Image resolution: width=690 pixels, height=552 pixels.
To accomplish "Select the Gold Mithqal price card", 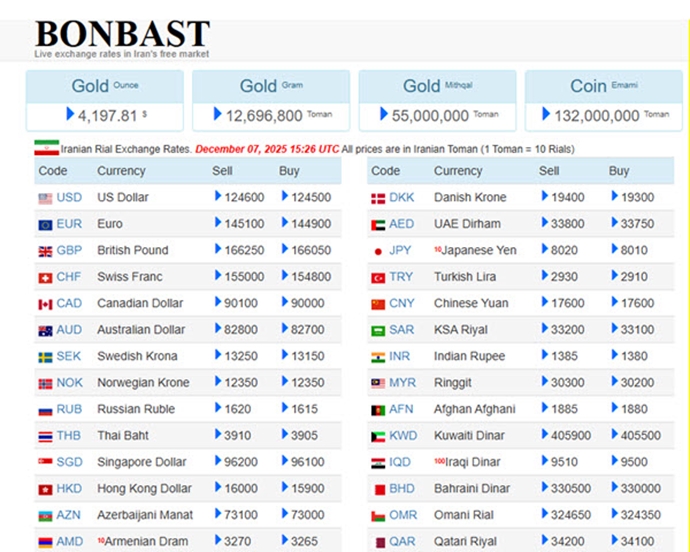I will coord(437,100).
